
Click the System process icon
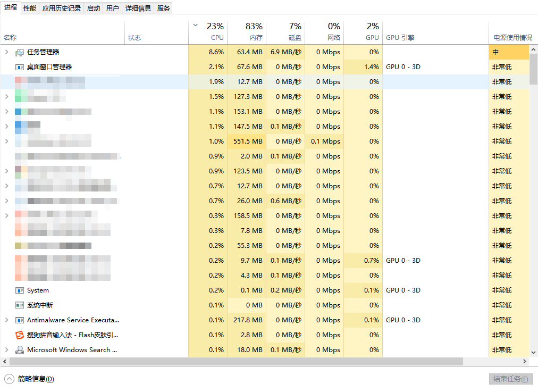click(x=20, y=290)
